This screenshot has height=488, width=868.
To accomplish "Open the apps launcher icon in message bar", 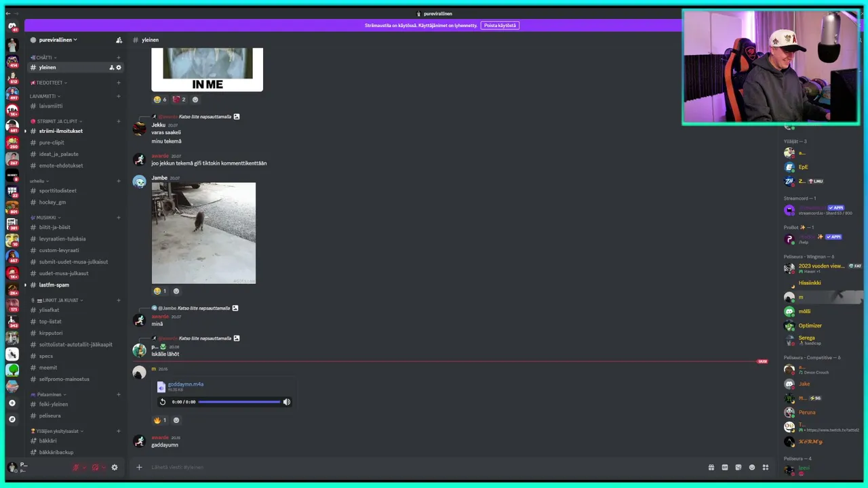I will tap(766, 467).
